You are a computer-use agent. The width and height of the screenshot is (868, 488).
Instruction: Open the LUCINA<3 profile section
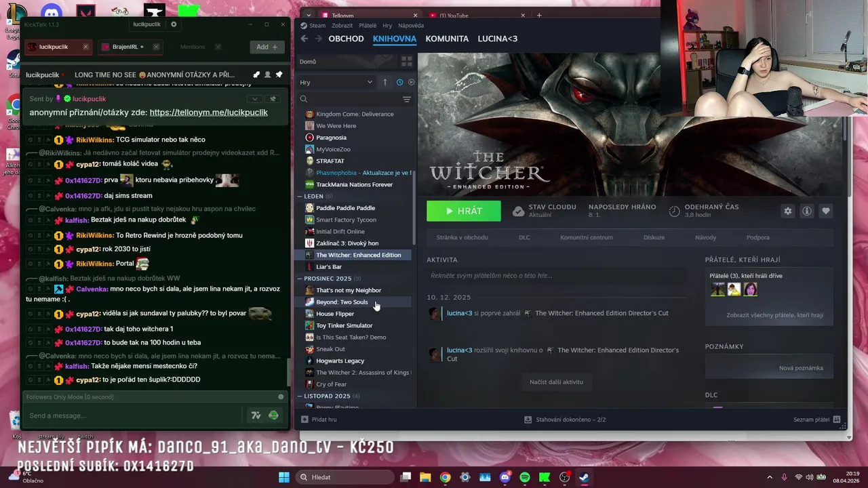[x=497, y=39]
